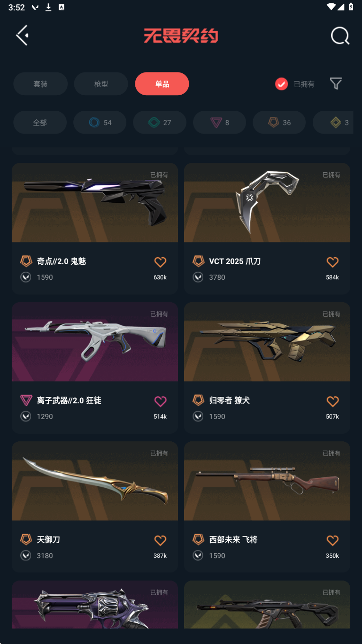
Task: Select the orange tier filter 36
Action: click(x=279, y=123)
